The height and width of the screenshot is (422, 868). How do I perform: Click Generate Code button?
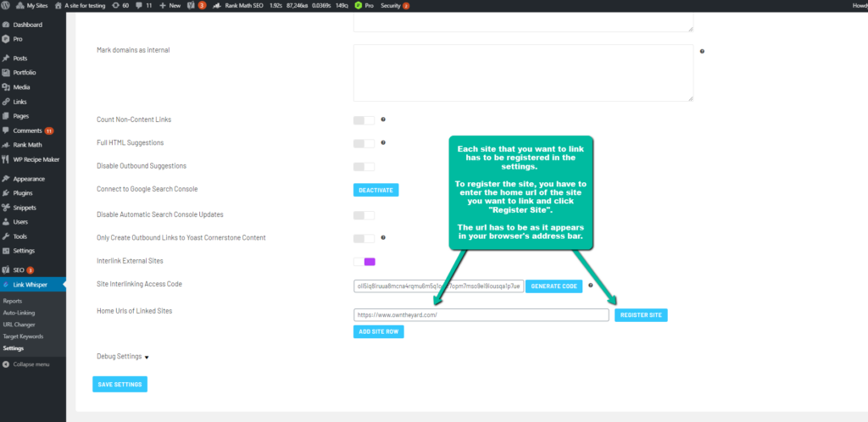(x=554, y=286)
